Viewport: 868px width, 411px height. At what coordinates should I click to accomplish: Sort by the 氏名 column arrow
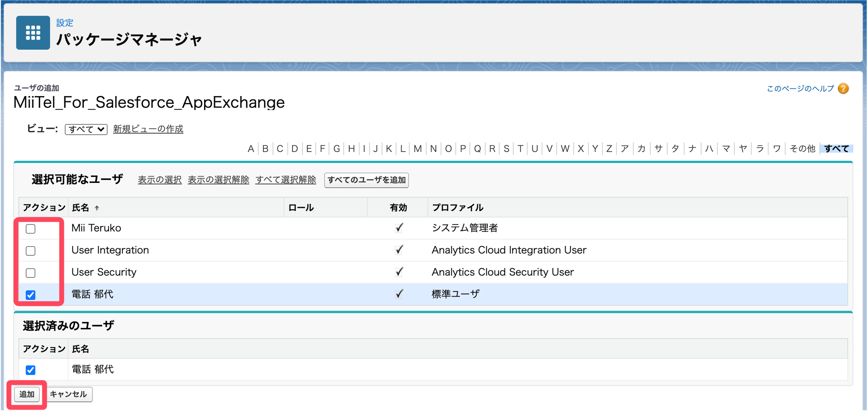click(x=97, y=208)
